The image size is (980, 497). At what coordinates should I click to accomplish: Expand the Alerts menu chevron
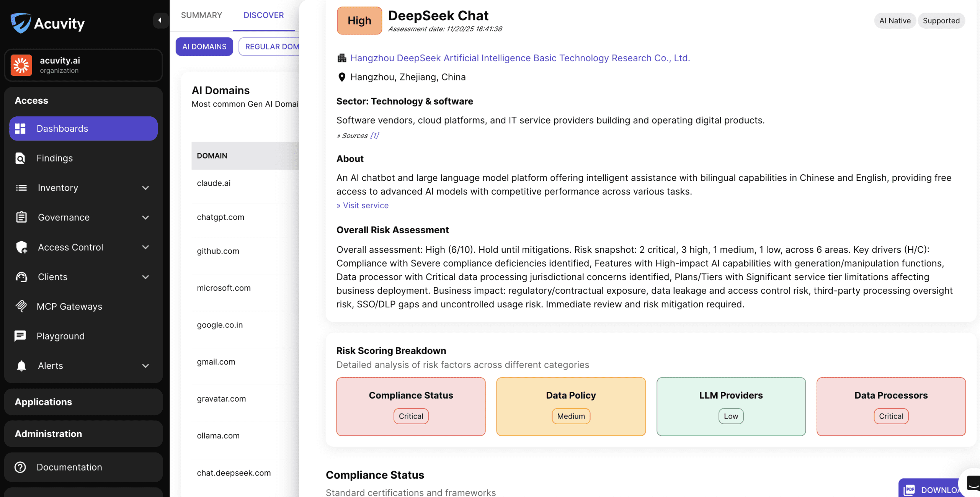click(x=145, y=366)
